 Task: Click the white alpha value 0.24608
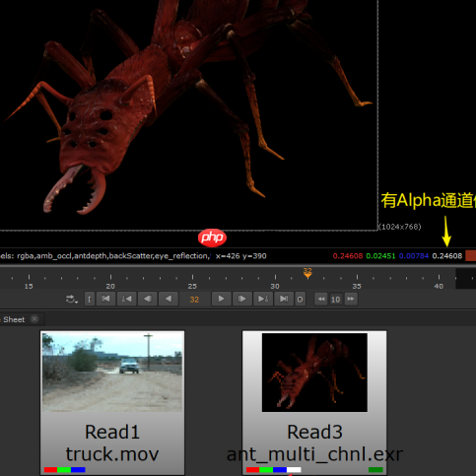pyautogui.click(x=447, y=256)
